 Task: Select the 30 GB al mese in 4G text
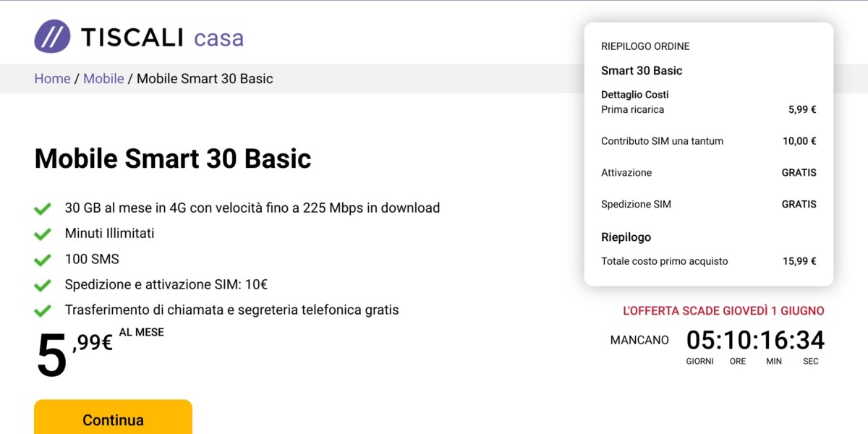[252, 208]
